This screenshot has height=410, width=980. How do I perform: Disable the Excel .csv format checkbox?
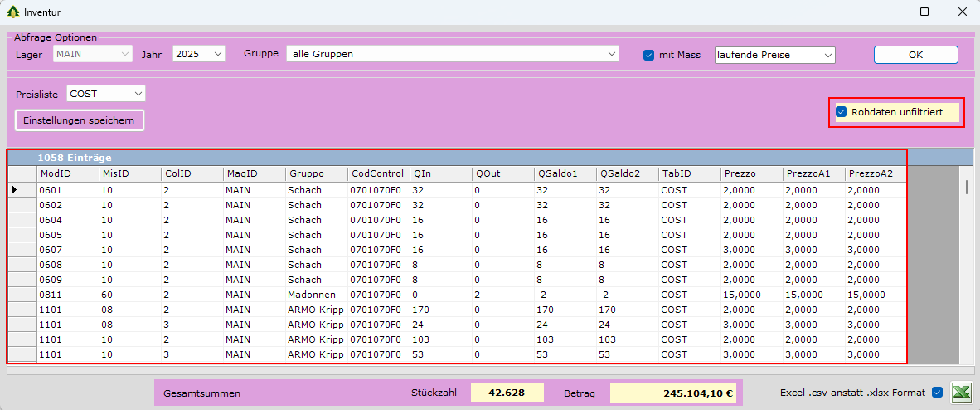point(938,393)
